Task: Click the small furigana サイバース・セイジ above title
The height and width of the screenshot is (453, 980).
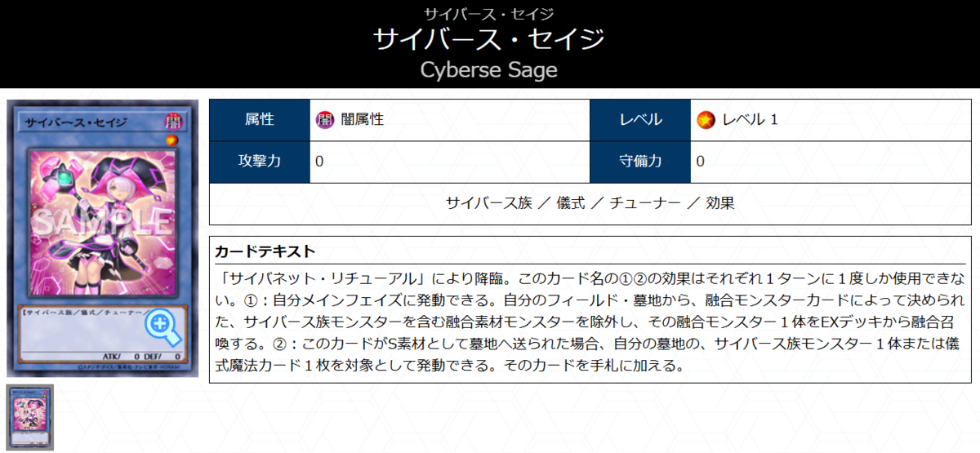Action: pyautogui.click(x=489, y=13)
